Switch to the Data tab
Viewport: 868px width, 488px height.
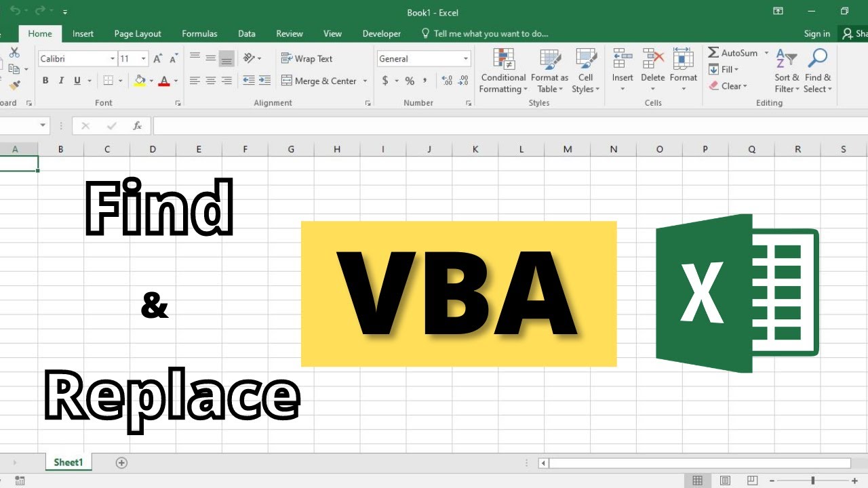(247, 34)
